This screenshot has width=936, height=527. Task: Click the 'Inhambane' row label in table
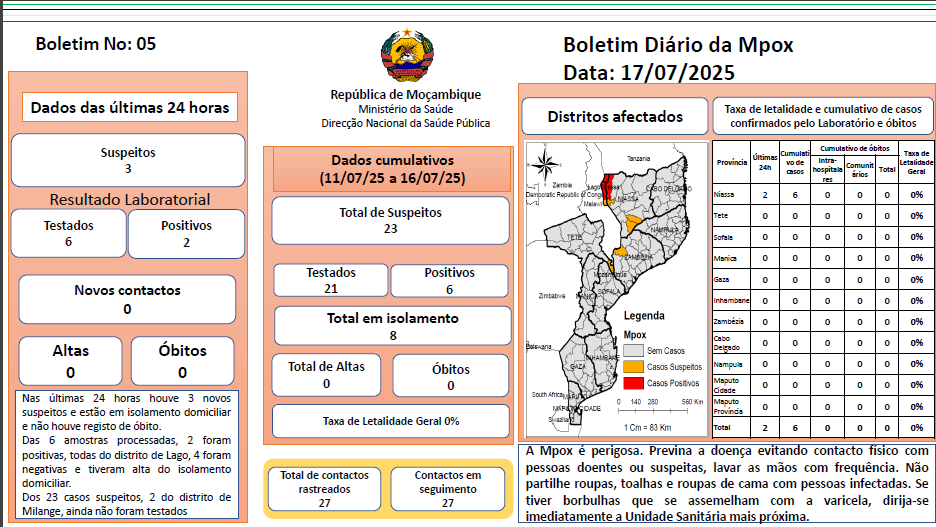(x=731, y=300)
